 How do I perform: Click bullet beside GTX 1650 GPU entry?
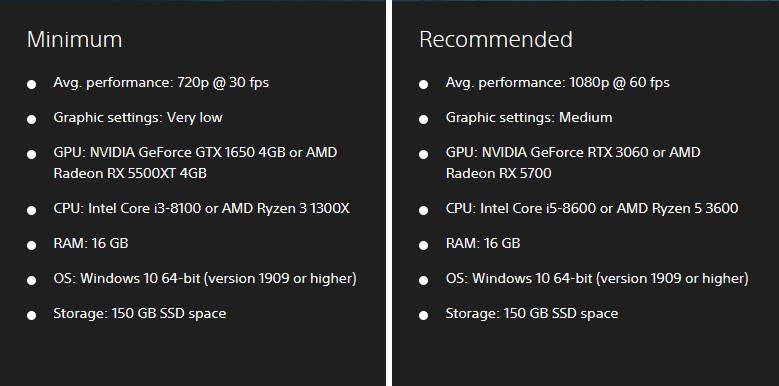pos(31,154)
